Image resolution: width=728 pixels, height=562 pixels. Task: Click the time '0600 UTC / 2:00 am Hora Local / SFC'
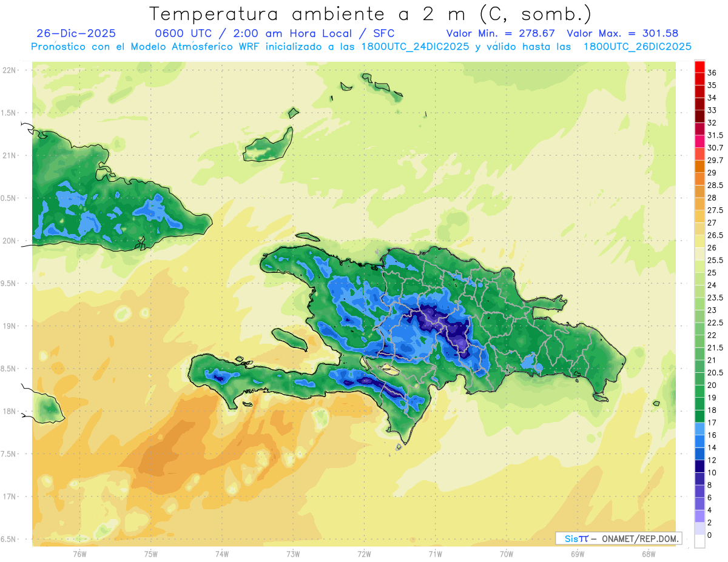274,33
